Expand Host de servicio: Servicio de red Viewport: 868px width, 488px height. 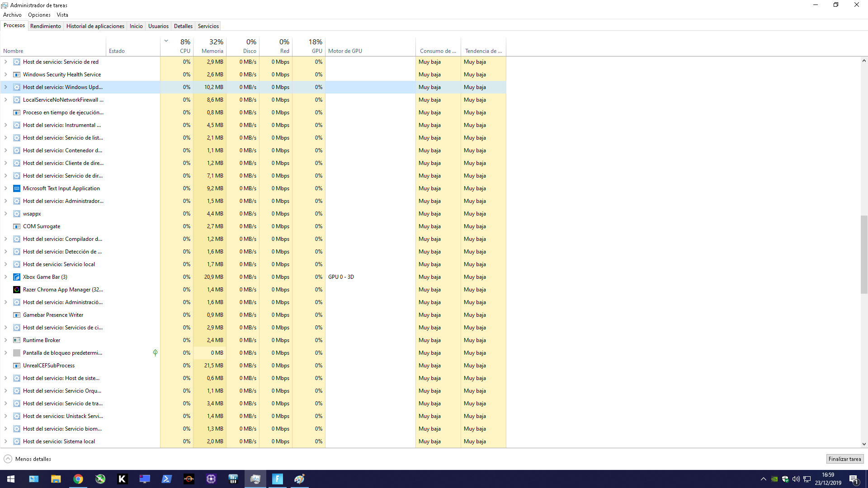(x=6, y=62)
